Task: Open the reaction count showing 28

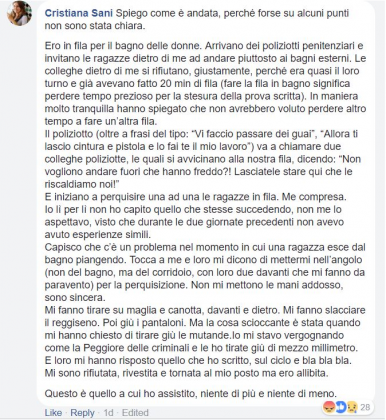Action: [365, 407]
